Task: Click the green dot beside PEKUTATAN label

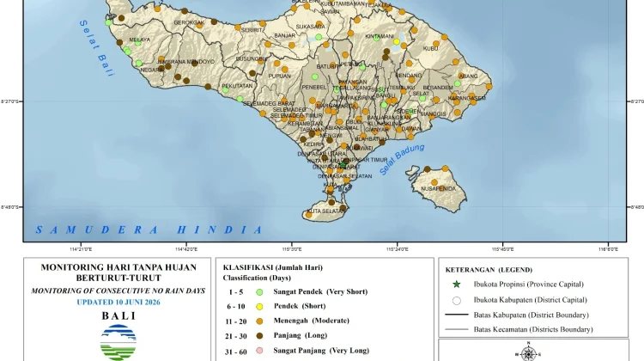Action: pos(226,89)
